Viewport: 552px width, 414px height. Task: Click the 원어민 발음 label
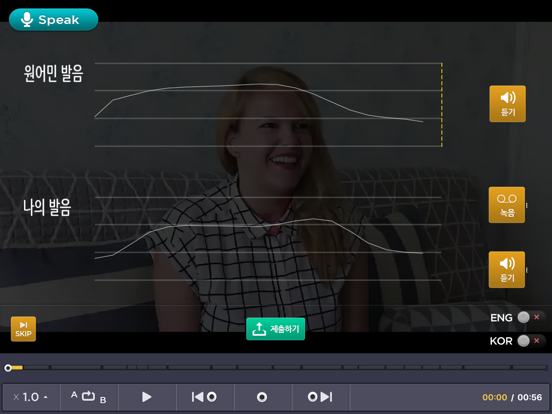click(54, 73)
